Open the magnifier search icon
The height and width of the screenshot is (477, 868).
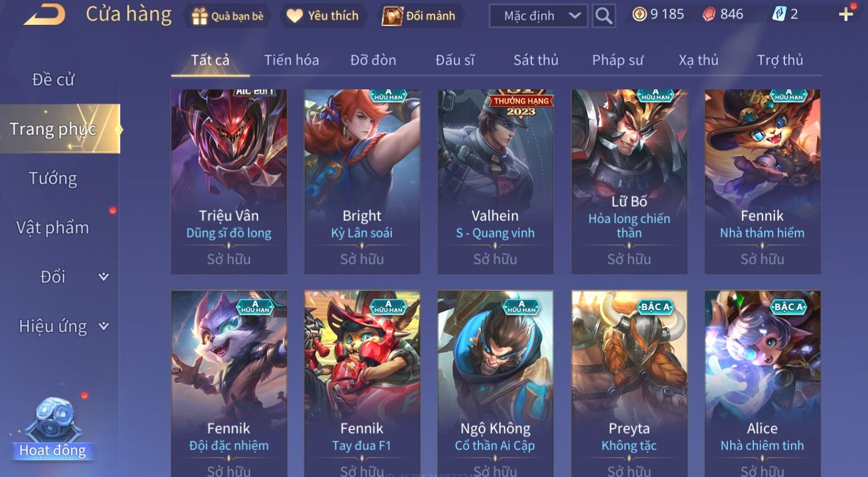(603, 16)
